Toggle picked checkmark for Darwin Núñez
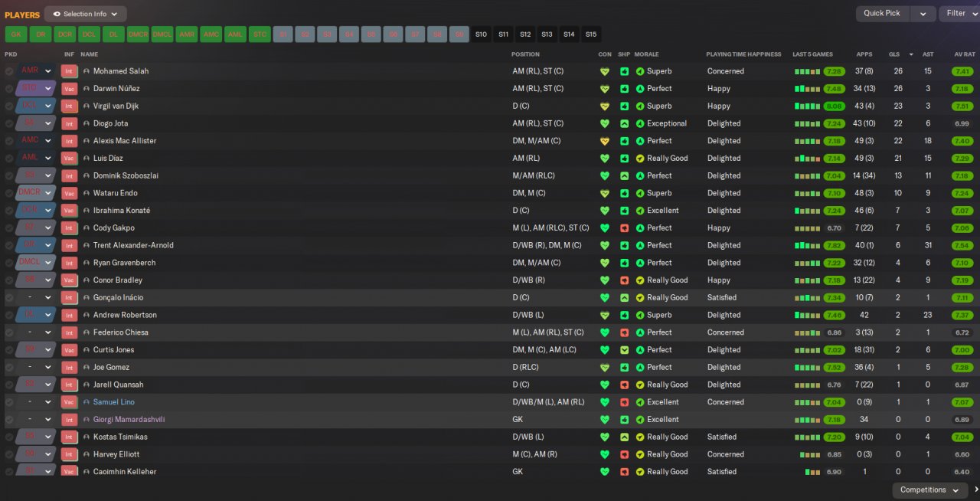The height and width of the screenshot is (501, 980). coord(9,89)
